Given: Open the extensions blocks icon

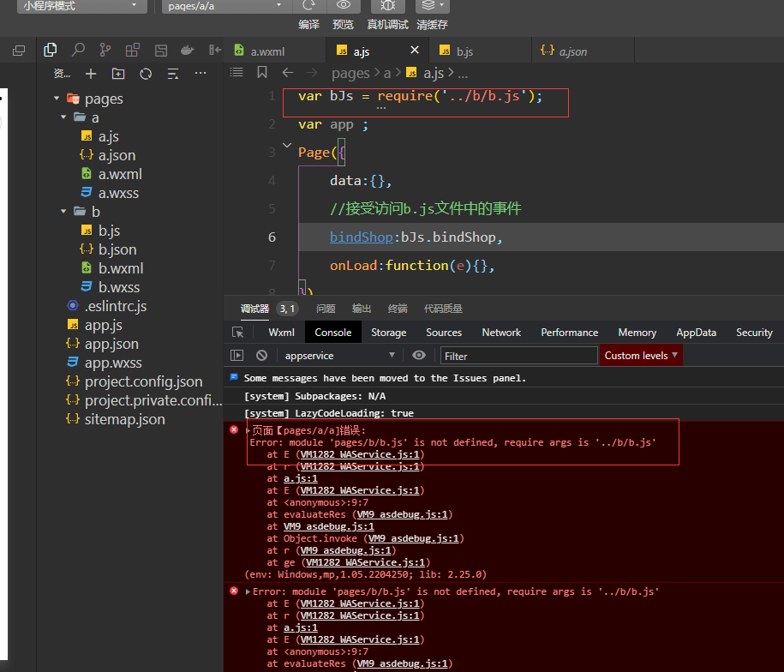Looking at the screenshot, I should pyautogui.click(x=133, y=50).
